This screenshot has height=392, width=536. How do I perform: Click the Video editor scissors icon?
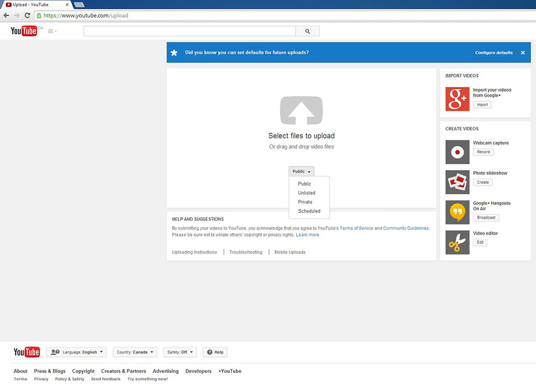pyautogui.click(x=457, y=242)
